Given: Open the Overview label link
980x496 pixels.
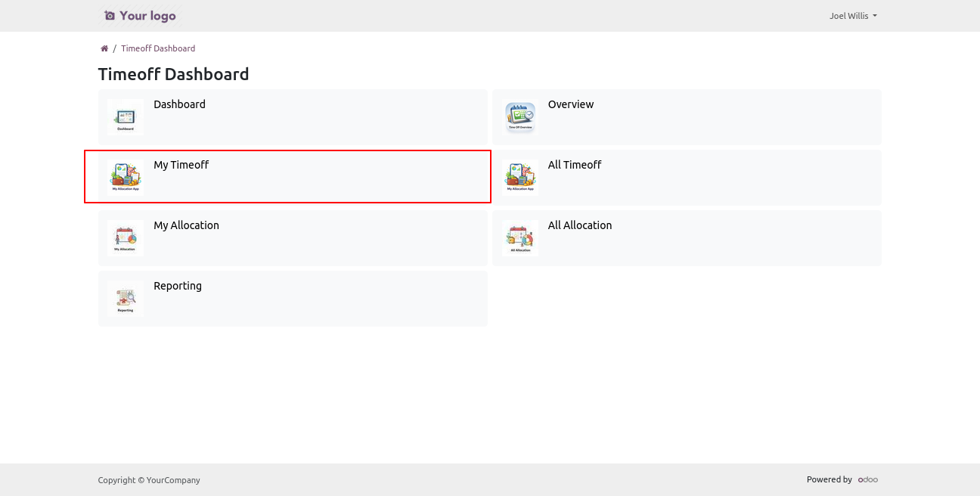Looking at the screenshot, I should click(571, 104).
